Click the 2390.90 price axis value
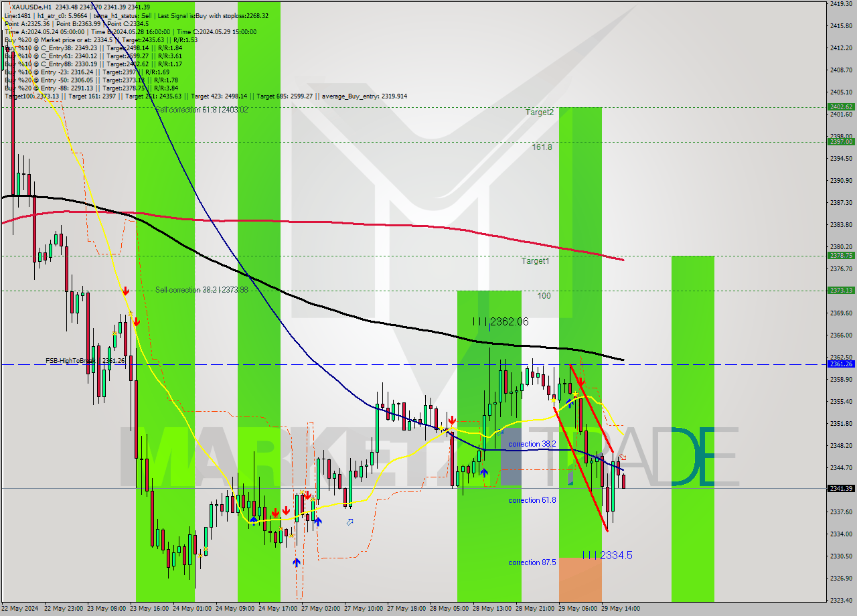The height and width of the screenshot is (616, 857). tap(840, 180)
